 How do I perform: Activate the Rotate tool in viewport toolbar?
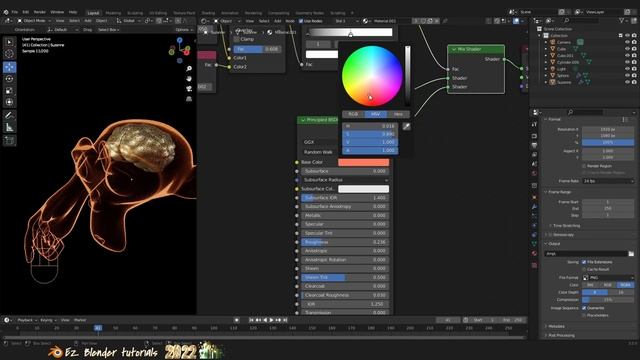point(9,79)
